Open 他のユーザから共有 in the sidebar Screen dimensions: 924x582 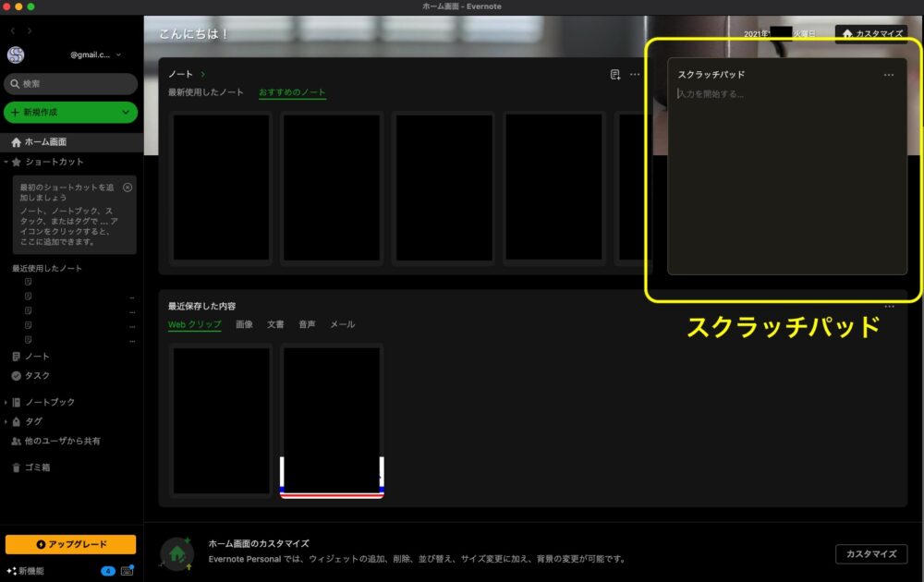[x=62, y=442]
